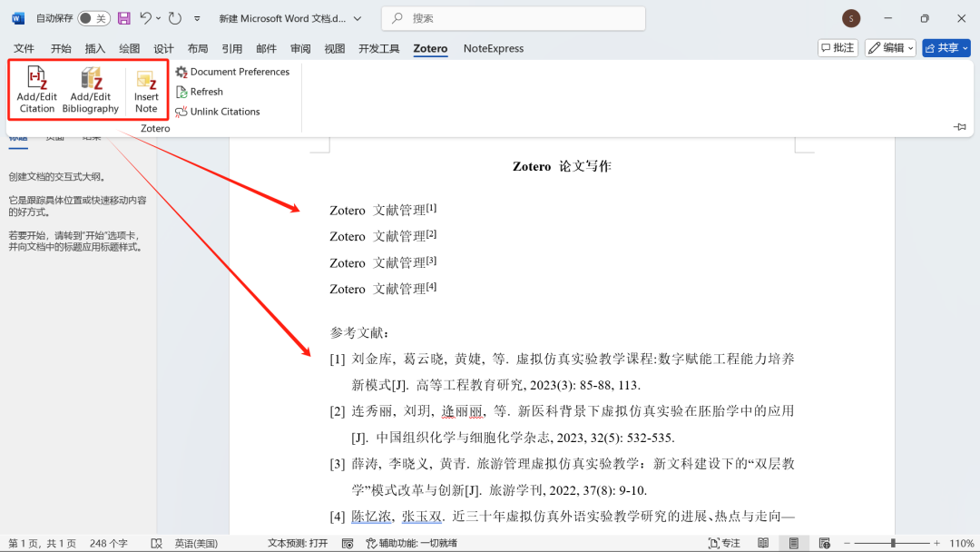The width and height of the screenshot is (980, 552).
Task: Open the 共享 share dropdown
Action: tap(946, 48)
